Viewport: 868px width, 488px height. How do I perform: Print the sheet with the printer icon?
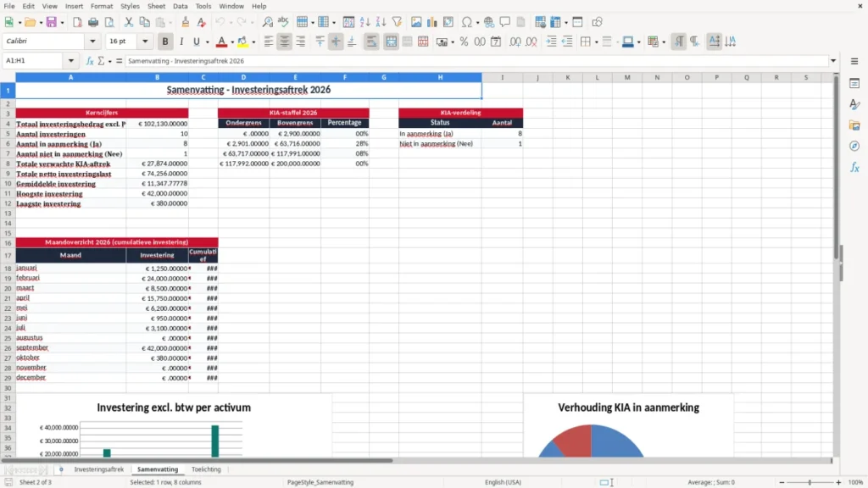click(x=93, y=22)
